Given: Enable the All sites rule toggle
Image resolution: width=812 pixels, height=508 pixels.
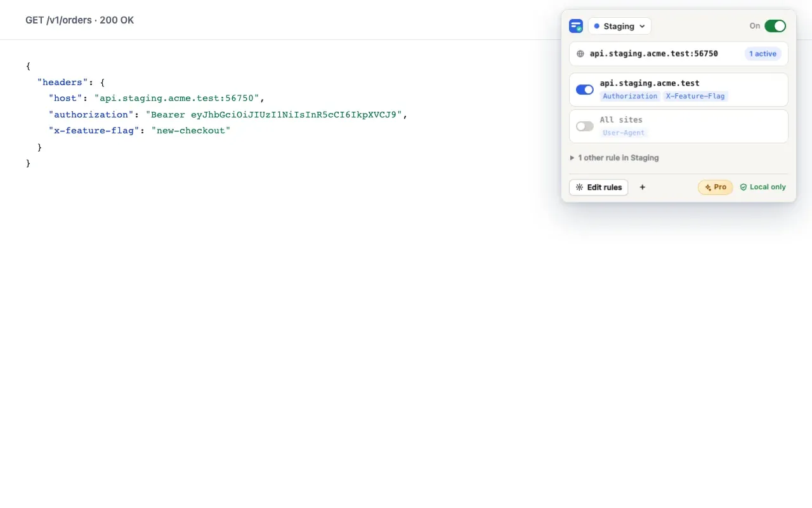Looking at the screenshot, I should (585, 126).
